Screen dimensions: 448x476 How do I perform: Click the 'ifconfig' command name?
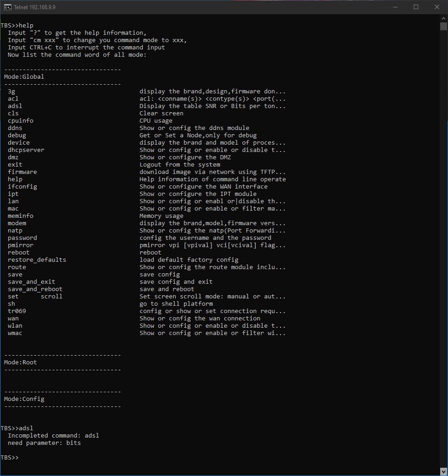coord(22,186)
